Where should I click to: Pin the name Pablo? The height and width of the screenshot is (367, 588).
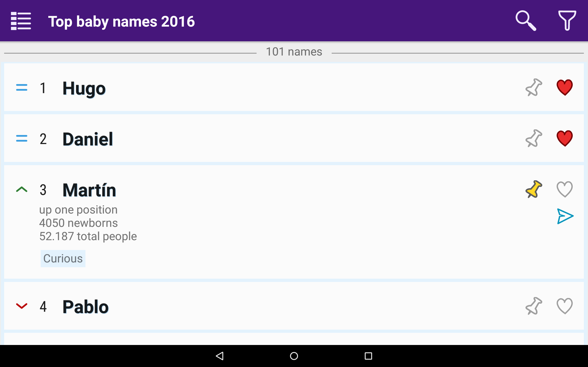point(534,306)
